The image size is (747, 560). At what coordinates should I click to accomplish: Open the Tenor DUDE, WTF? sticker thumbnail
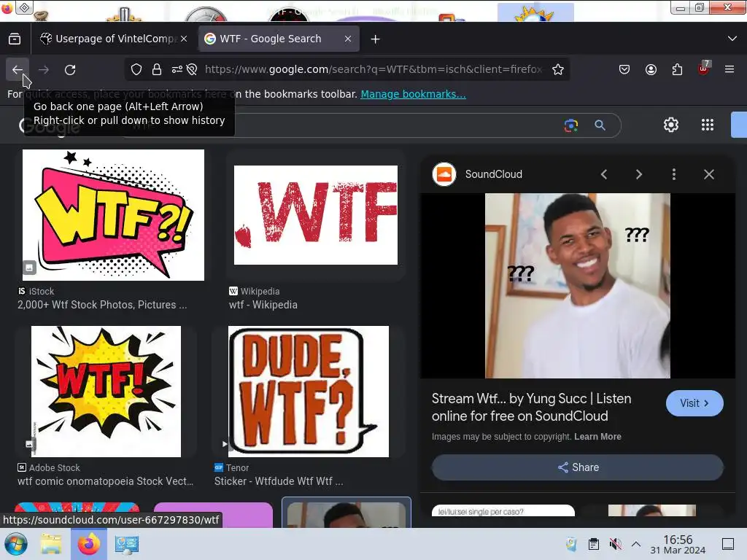pyautogui.click(x=309, y=392)
